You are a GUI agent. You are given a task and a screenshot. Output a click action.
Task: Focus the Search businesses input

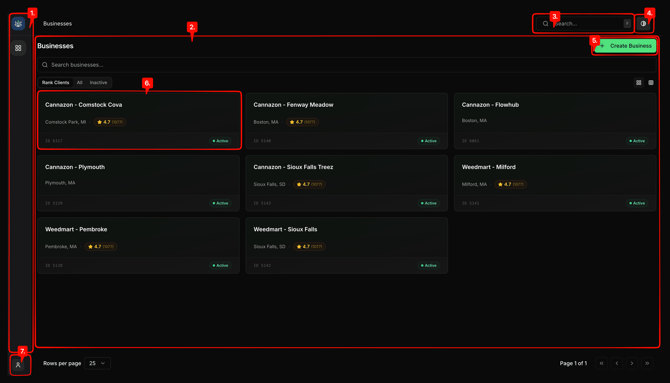(347, 65)
